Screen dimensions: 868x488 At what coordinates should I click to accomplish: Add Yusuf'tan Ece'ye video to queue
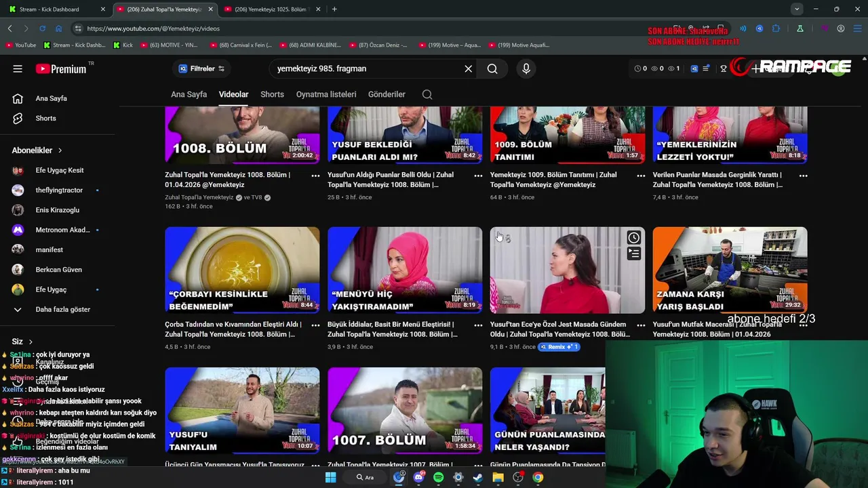pyautogui.click(x=633, y=253)
